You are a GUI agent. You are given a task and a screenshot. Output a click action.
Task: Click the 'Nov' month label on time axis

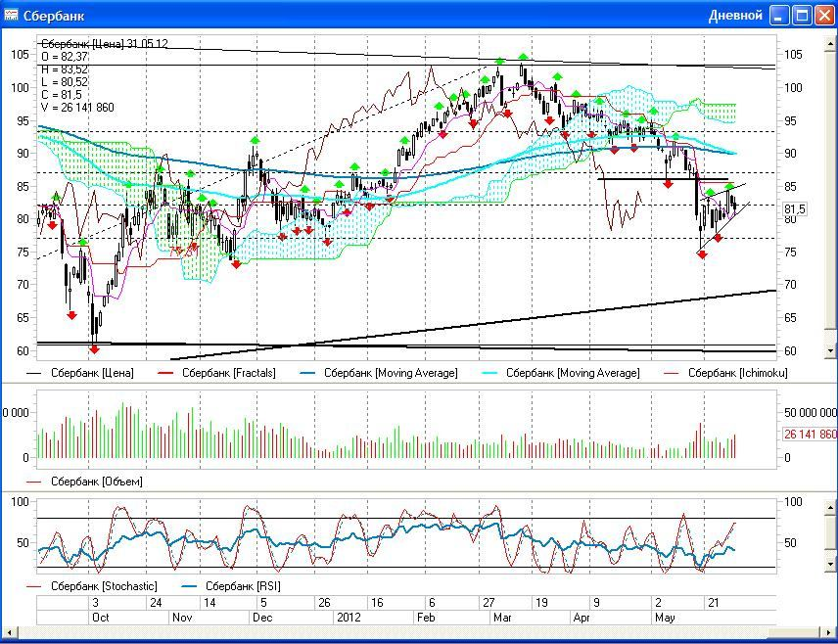click(x=182, y=618)
